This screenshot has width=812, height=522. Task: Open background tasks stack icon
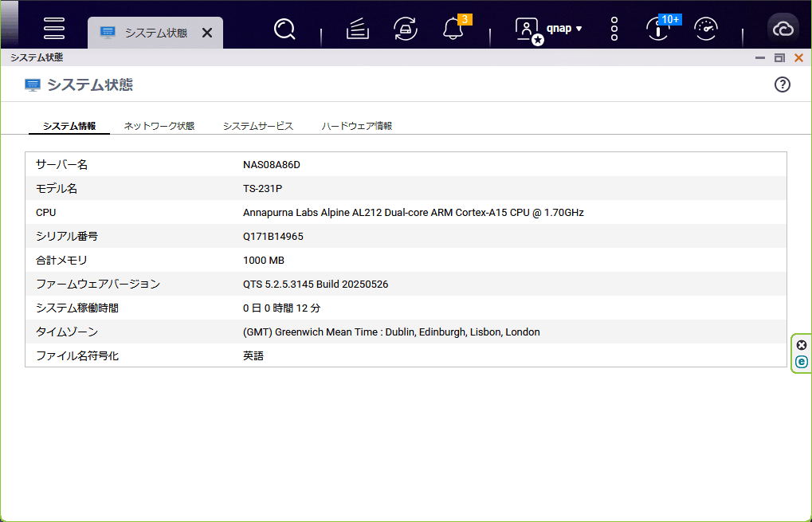(357, 29)
